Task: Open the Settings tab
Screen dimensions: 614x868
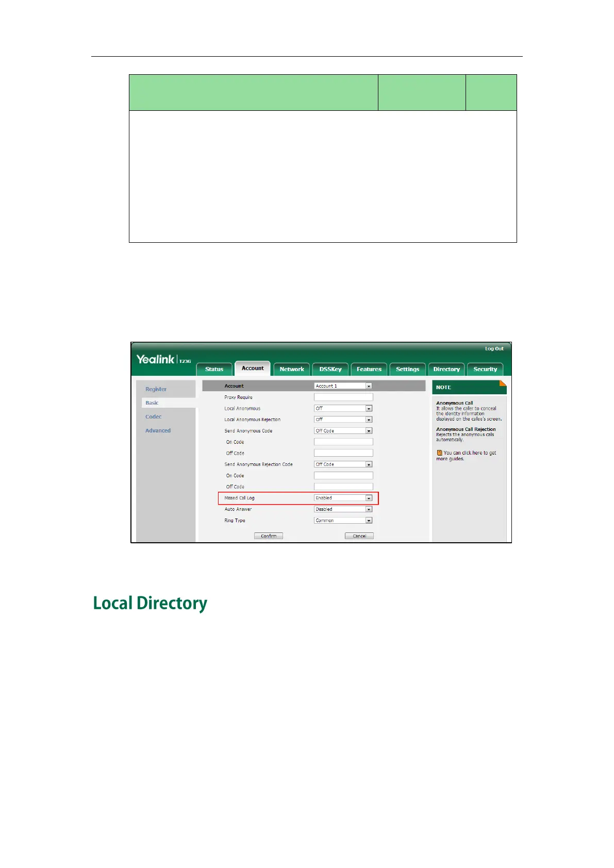Action: click(407, 369)
